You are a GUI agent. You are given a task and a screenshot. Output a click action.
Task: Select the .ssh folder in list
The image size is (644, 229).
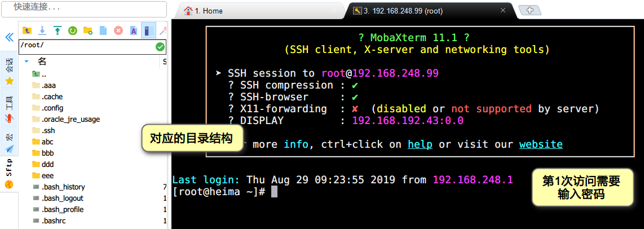48,131
